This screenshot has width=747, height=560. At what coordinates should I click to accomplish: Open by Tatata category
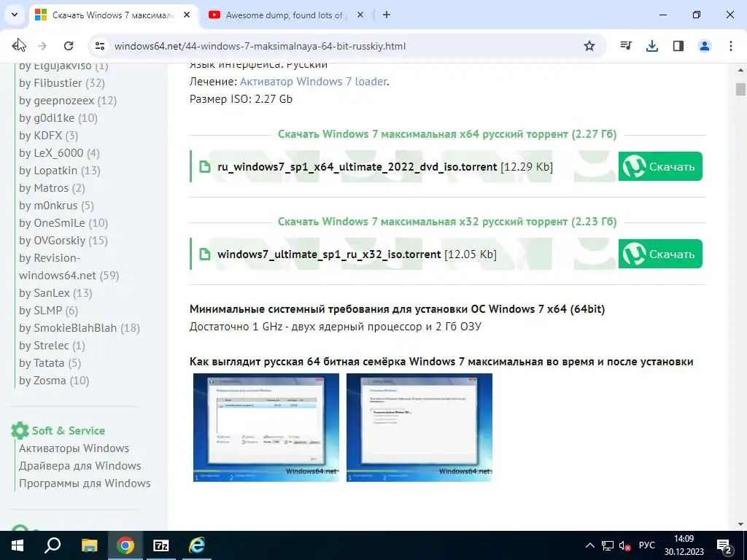42,363
